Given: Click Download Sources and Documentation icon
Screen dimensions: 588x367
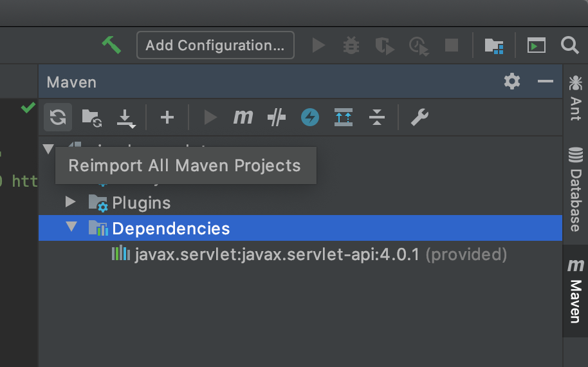Looking at the screenshot, I should (126, 118).
